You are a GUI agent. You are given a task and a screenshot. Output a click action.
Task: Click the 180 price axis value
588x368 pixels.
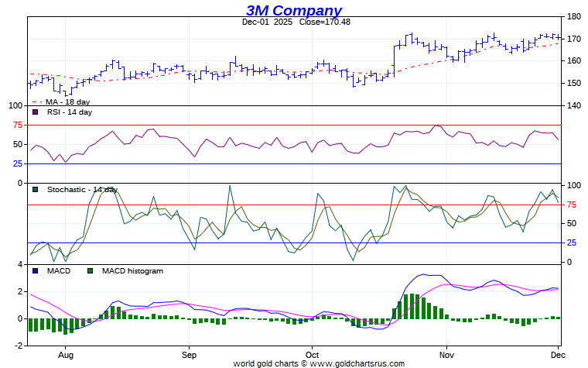tap(574, 16)
